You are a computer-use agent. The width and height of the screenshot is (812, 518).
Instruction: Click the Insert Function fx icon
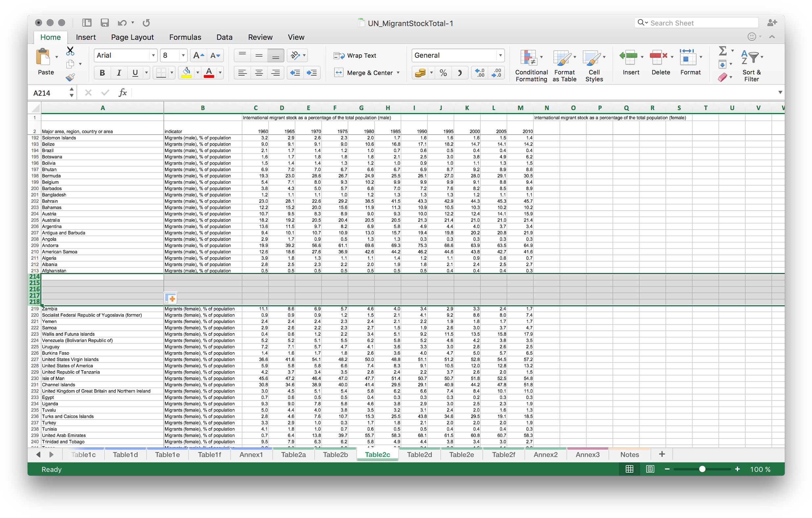(123, 93)
